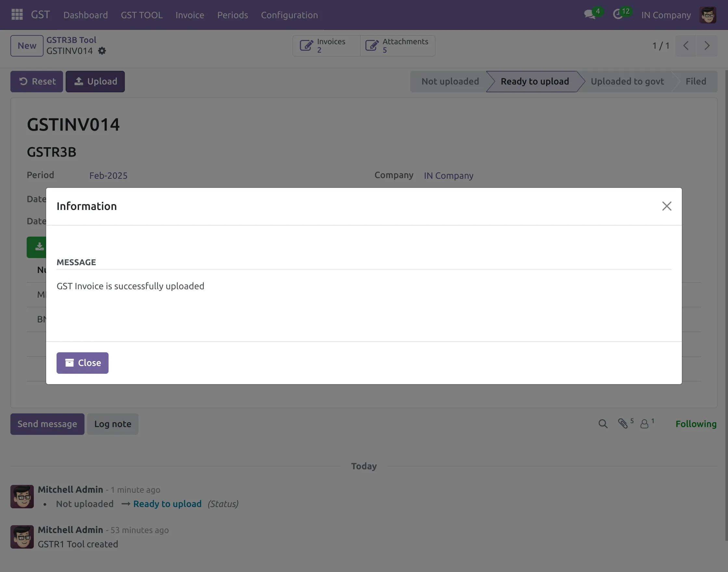Open the Configuration menu
Screen dimensions: 728x572
289,15
